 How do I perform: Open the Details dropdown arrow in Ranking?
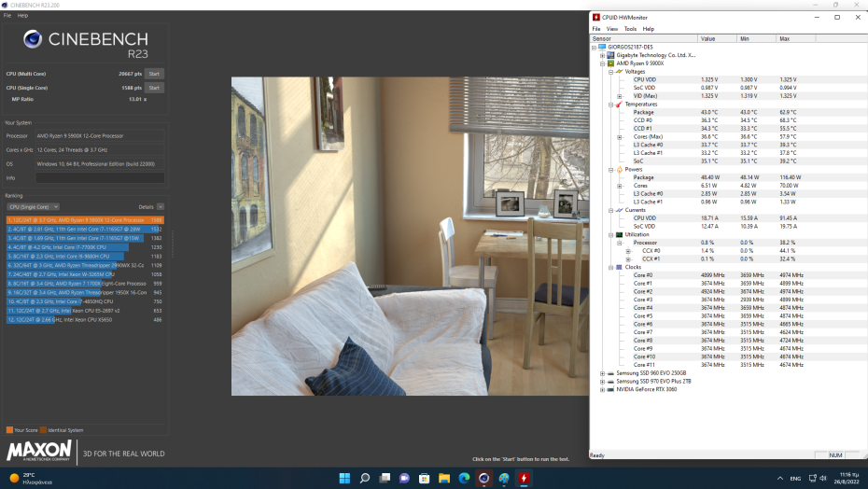click(160, 206)
